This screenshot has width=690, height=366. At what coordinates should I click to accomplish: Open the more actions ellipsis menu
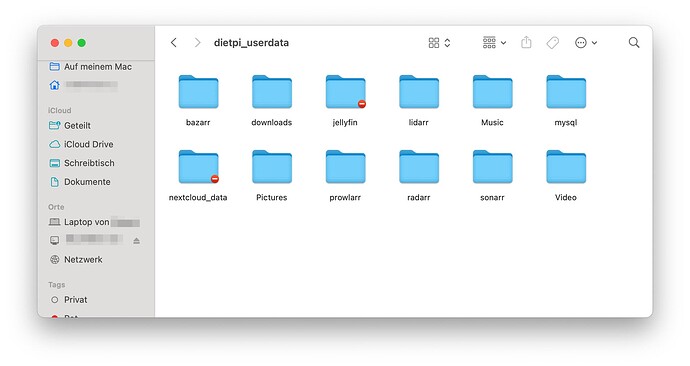point(586,43)
